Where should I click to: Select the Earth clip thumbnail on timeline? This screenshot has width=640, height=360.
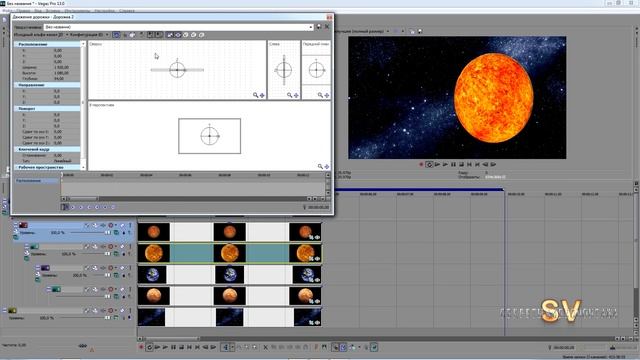tap(152, 275)
